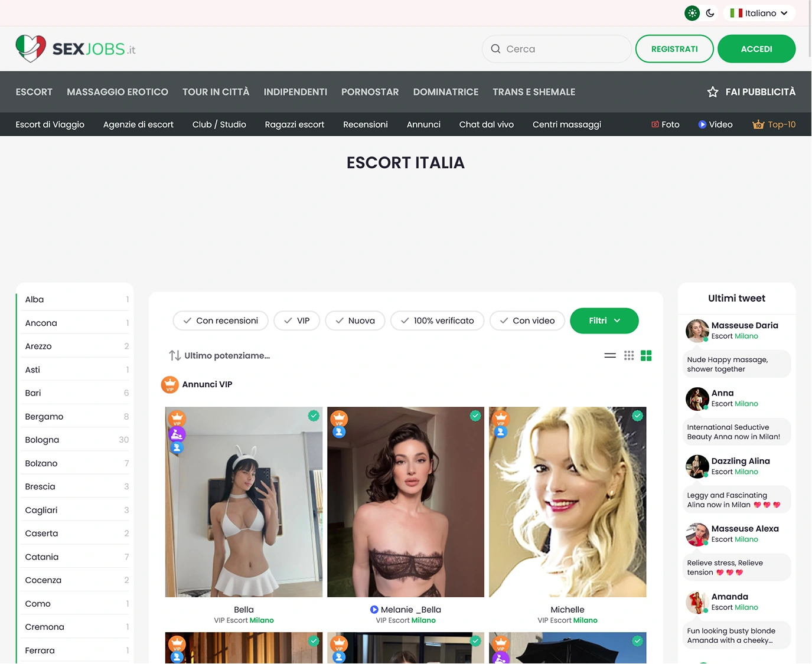Screen dimensions: 812x664
Task: Toggle the VIP filter chip
Action: [x=297, y=320]
